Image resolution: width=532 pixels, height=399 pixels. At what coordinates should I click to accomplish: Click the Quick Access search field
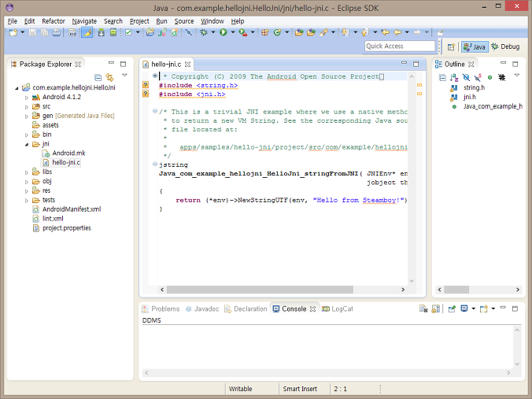(x=400, y=46)
